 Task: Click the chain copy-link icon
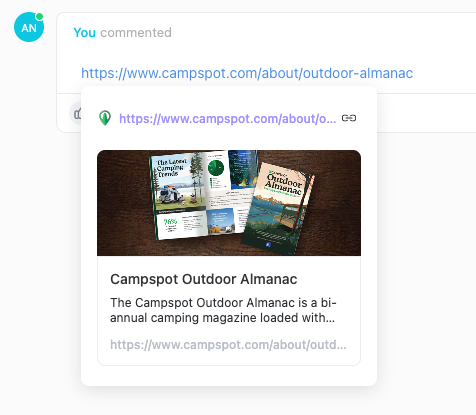point(349,118)
